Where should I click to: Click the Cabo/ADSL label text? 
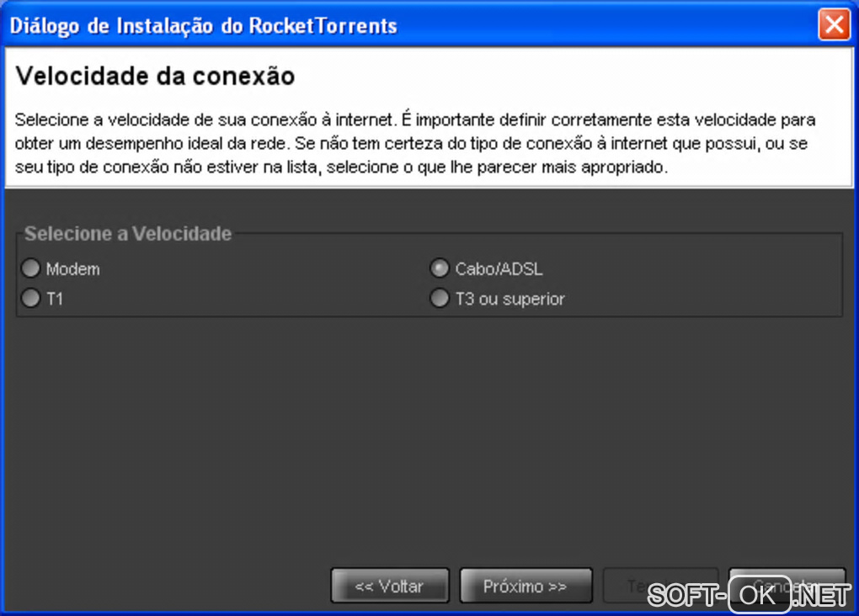[499, 268]
